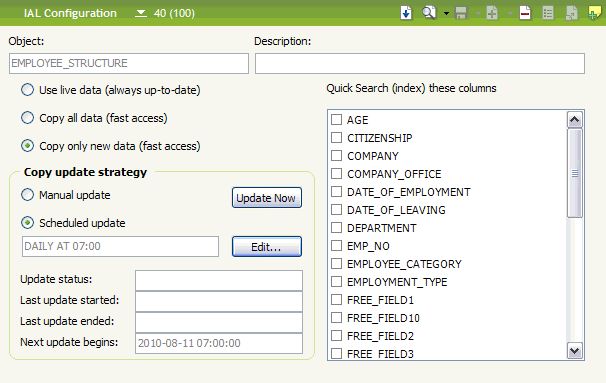606x383 pixels.
Task: Click the Copy update strategy heading
Action: click(x=85, y=172)
